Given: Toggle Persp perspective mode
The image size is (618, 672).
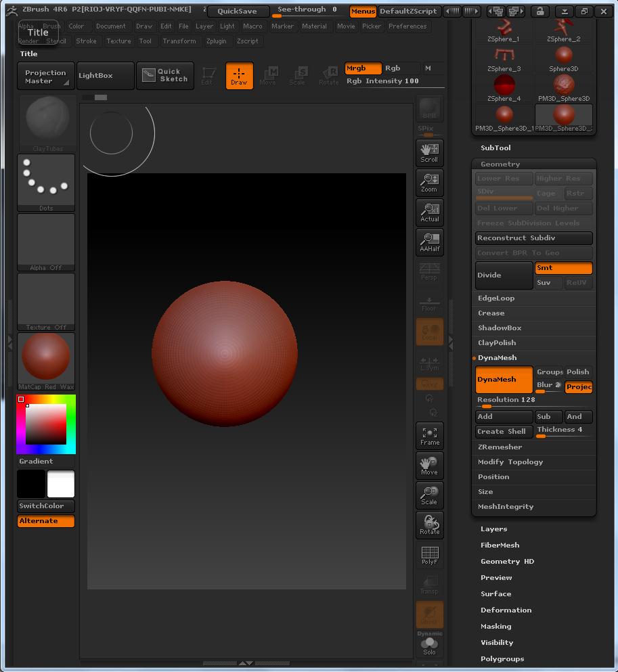Looking at the screenshot, I should point(429,273).
